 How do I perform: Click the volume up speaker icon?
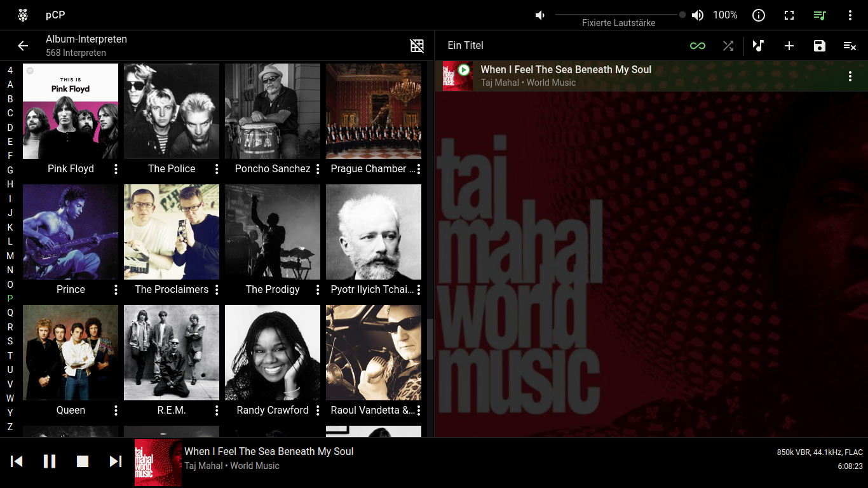[698, 15]
